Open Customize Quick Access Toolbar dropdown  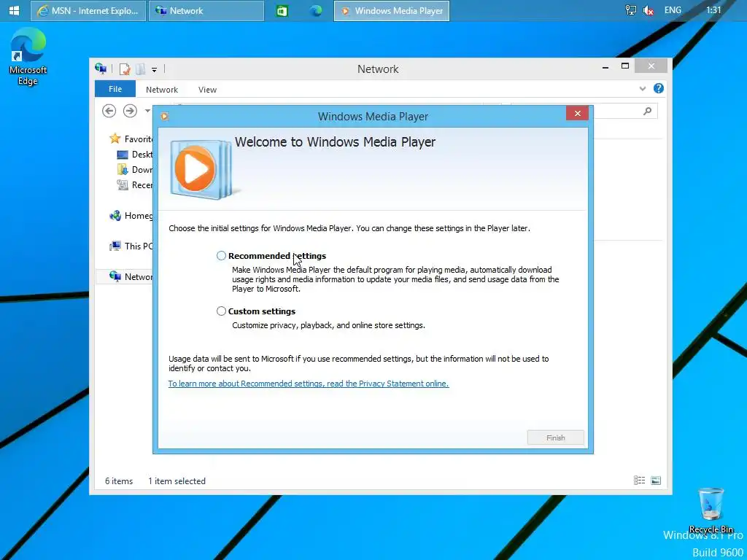[x=155, y=69]
